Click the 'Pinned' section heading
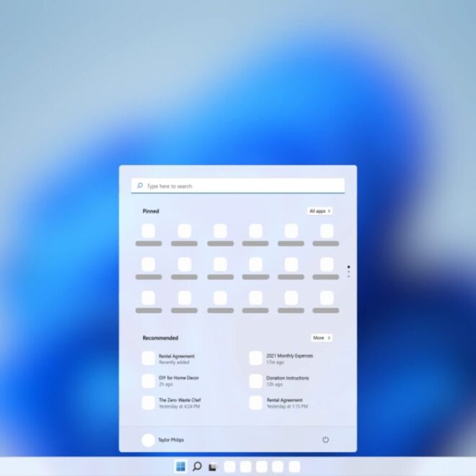Screen dimensions: 476x476 [151, 211]
